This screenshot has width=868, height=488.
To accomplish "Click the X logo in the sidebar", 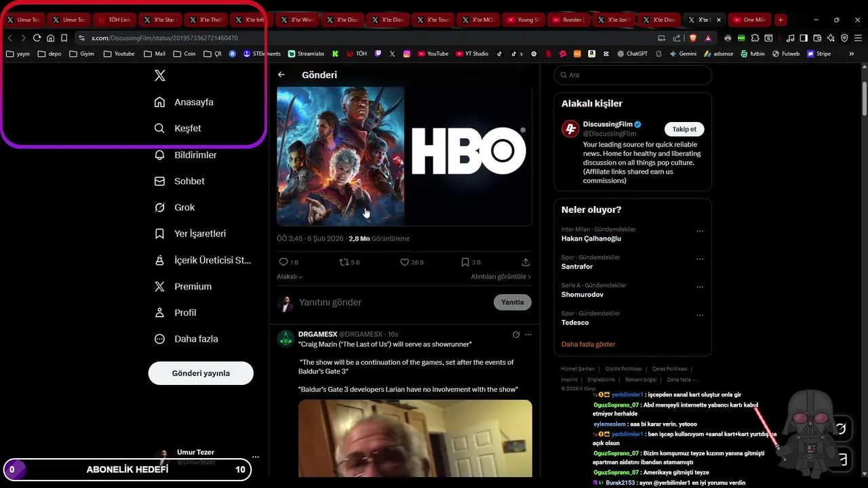I will click(x=160, y=75).
